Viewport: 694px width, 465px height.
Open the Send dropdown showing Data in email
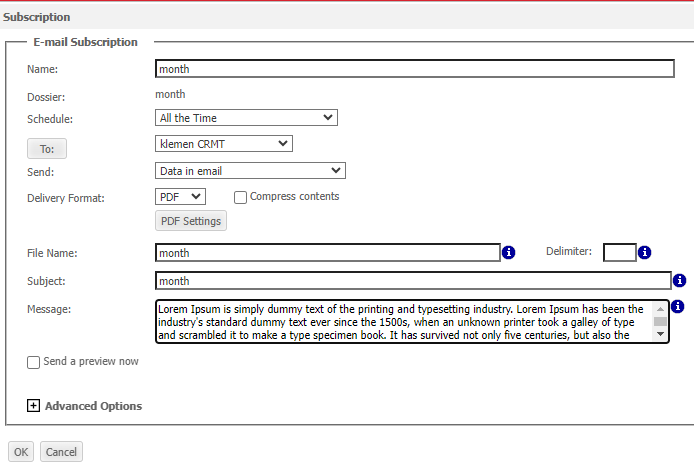[x=250, y=171]
